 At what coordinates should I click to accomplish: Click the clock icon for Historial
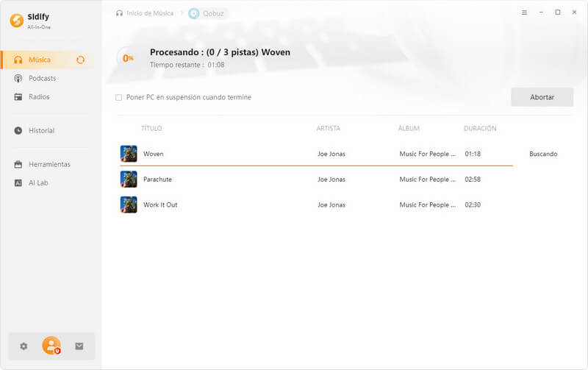[18, 130]
